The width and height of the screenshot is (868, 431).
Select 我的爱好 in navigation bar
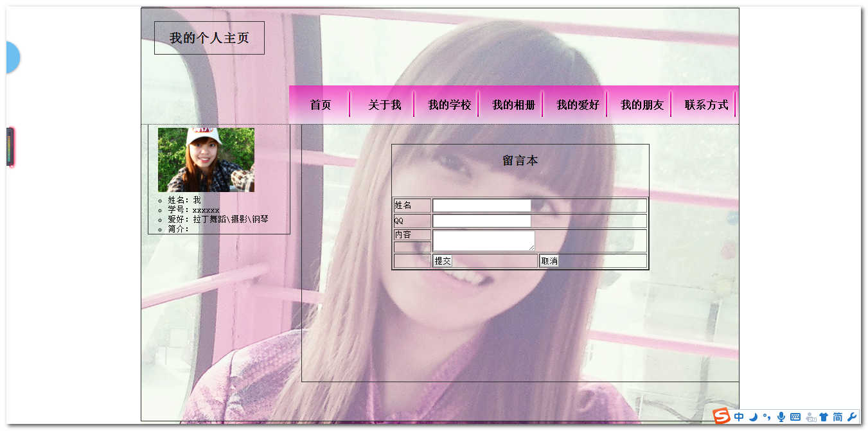(578, 105)
